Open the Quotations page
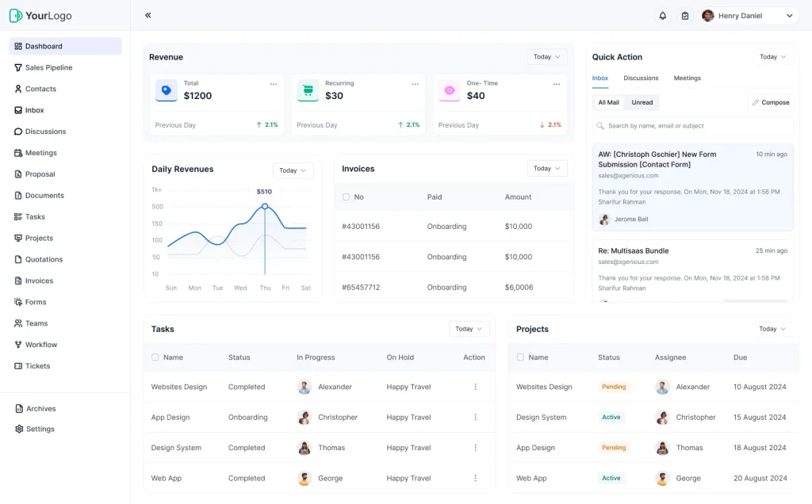The image size is (812, 504). 44,259
